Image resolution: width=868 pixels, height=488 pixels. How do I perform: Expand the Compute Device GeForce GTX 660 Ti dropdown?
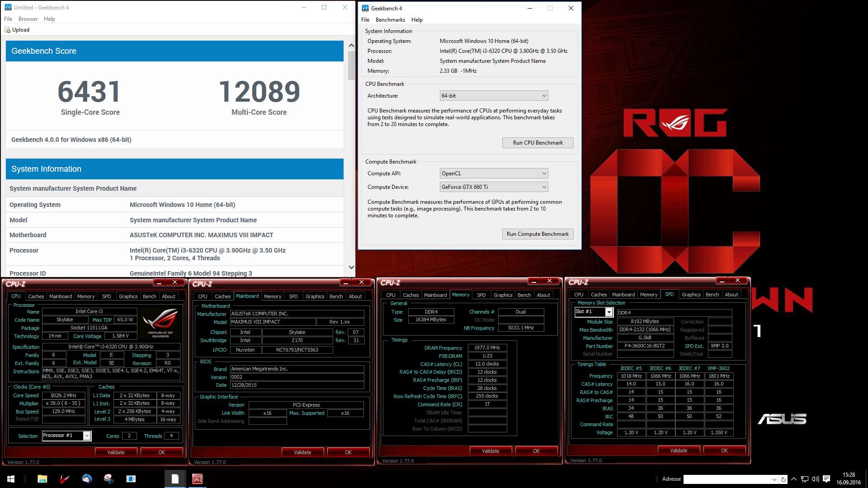[494, 187]
